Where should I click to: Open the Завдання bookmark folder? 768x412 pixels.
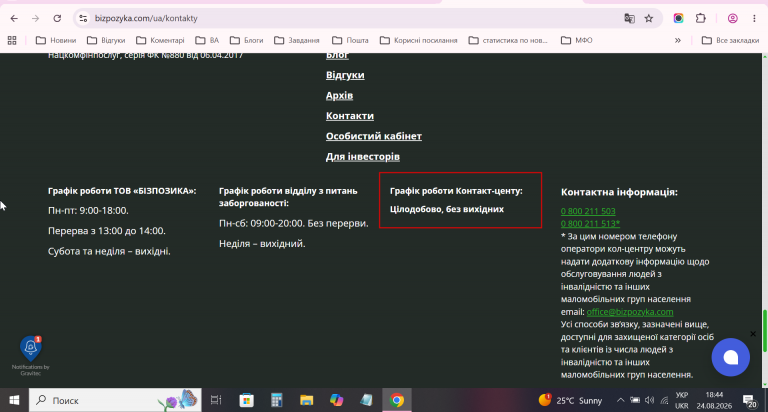pyautogui.click(x=297, y=40)
